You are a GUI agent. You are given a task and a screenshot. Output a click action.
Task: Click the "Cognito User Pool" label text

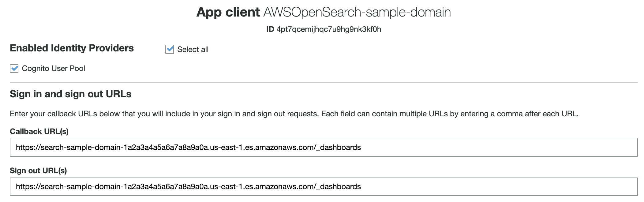coord(53,69)
